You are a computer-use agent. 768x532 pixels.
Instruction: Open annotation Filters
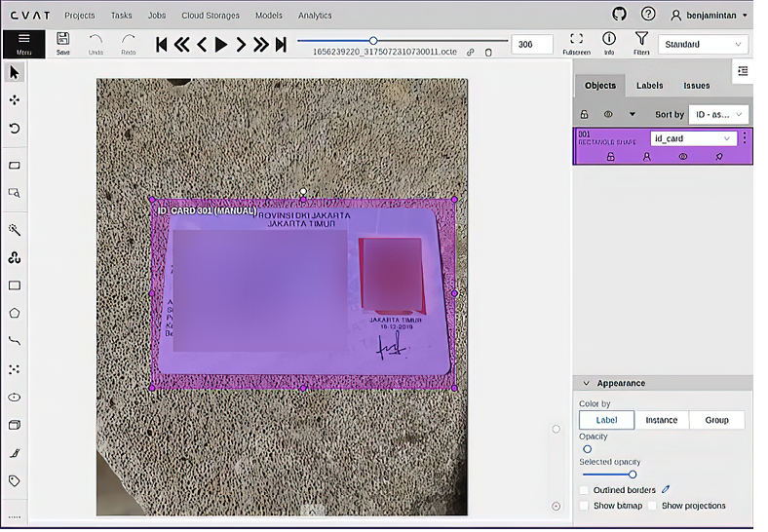641,44
